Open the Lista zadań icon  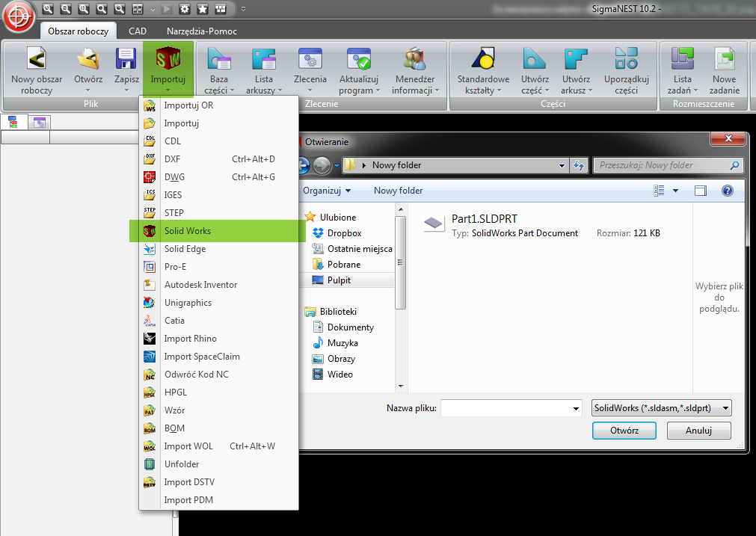tap(682, 58)
